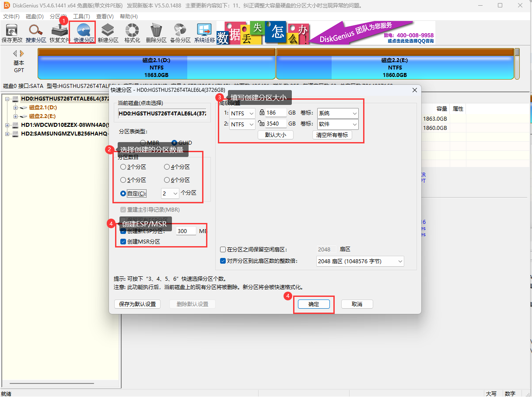The image size is (532, 397).
Task: Click the ESP size field showing 300
Action: coord(186,231)
